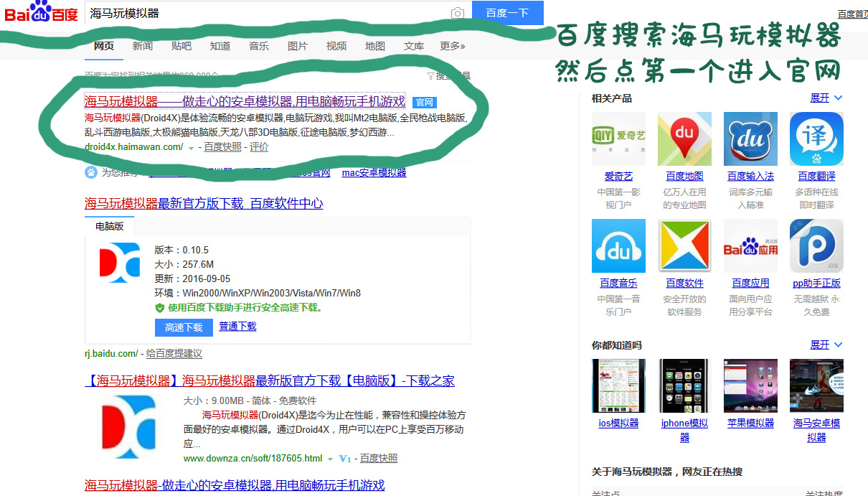Click the 官网 badge

[425, 103]
